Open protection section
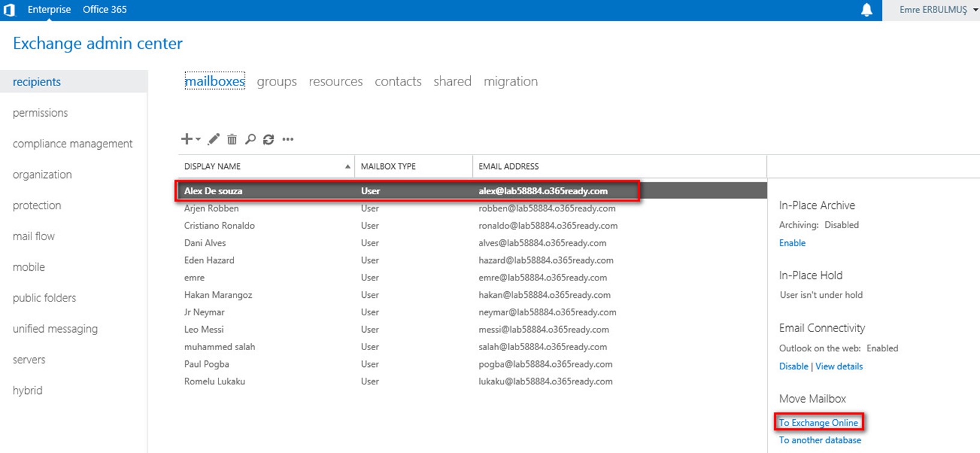Viewport: 980px width, 453px height. click(x=37, y=205)
